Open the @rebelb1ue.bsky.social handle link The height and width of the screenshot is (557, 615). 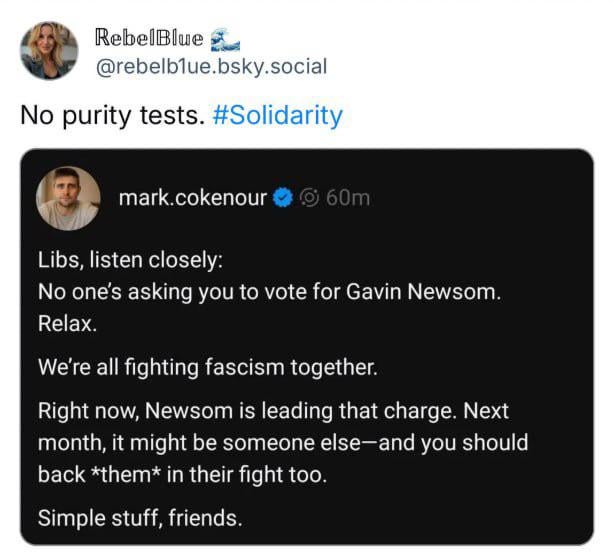(210, 67)
